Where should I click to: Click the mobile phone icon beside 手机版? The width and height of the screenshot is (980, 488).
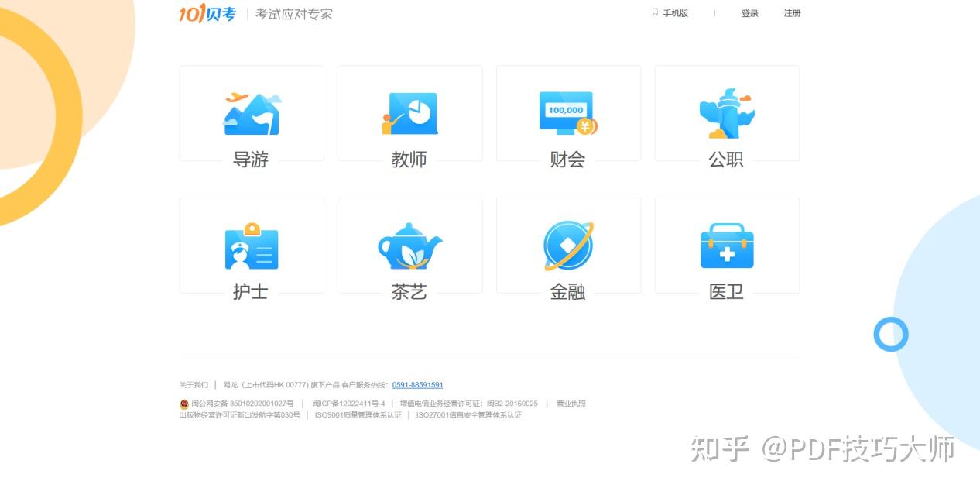coord(655,13)
